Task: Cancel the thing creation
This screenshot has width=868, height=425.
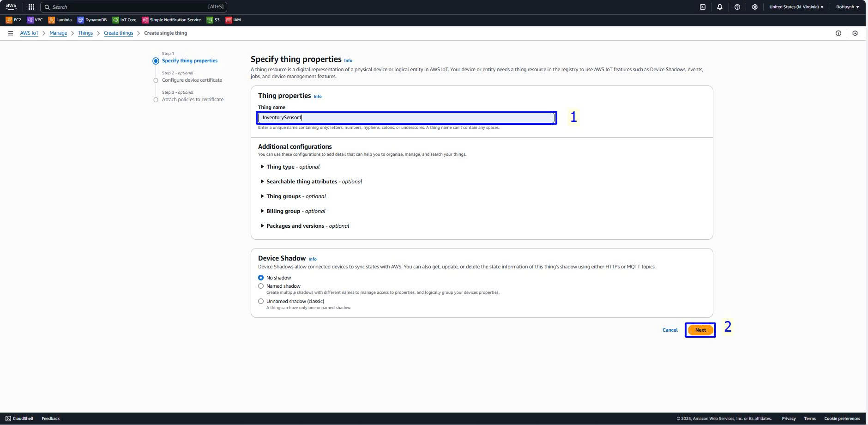Action: click(669, 330)
